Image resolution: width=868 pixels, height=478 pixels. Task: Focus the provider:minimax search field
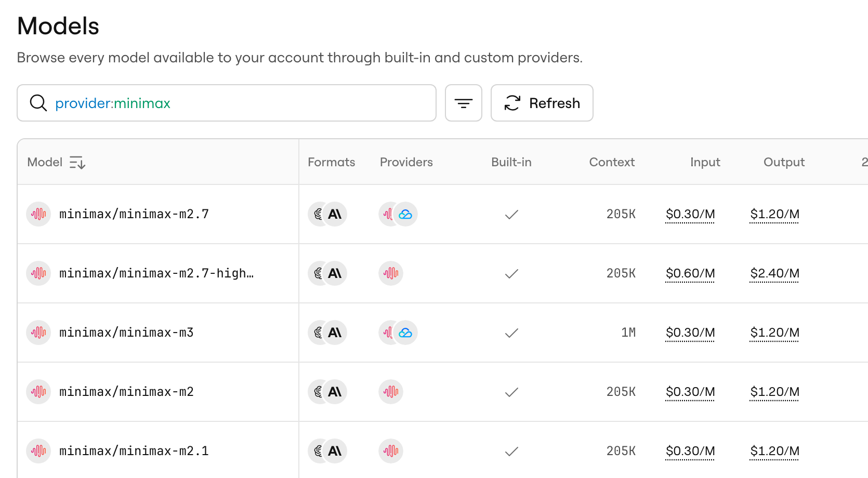pyautogui.click(x=227, y=103)
